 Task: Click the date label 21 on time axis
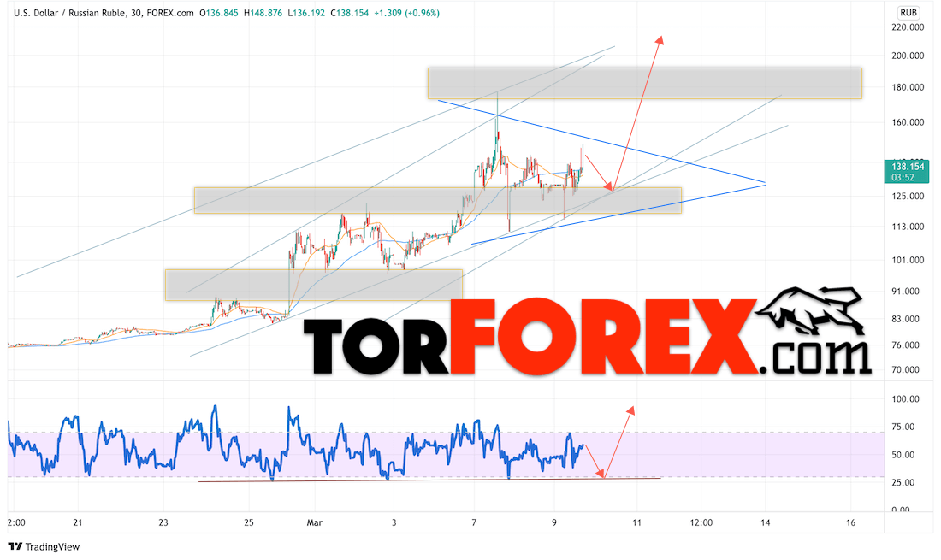[x=77, y=523]
